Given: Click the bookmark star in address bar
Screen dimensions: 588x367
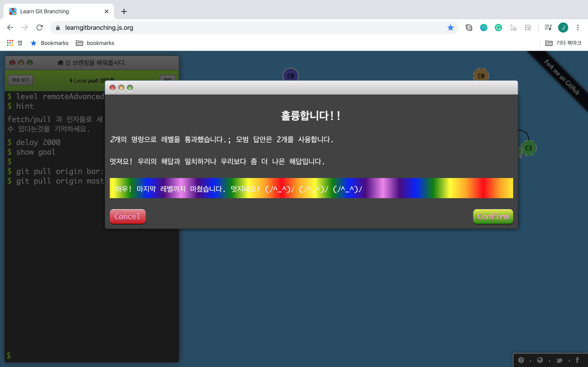Looking at the screenshot, I should 450,28.
